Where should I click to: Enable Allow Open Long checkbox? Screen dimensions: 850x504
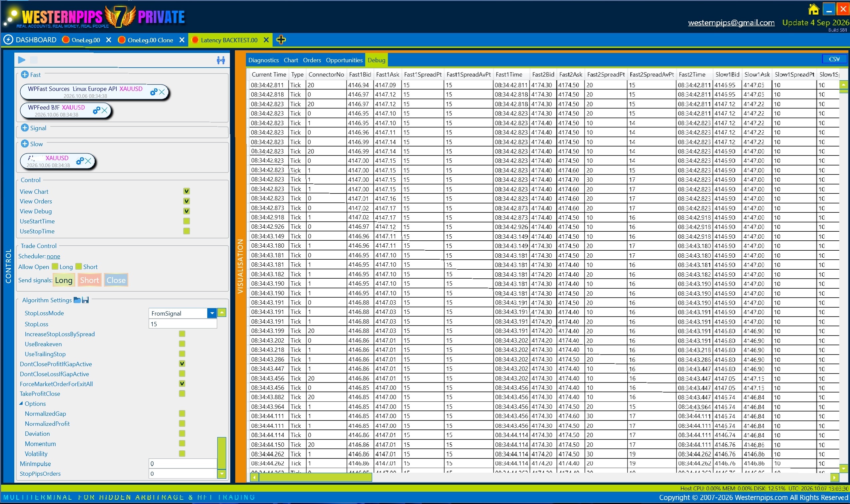[55, 266]
